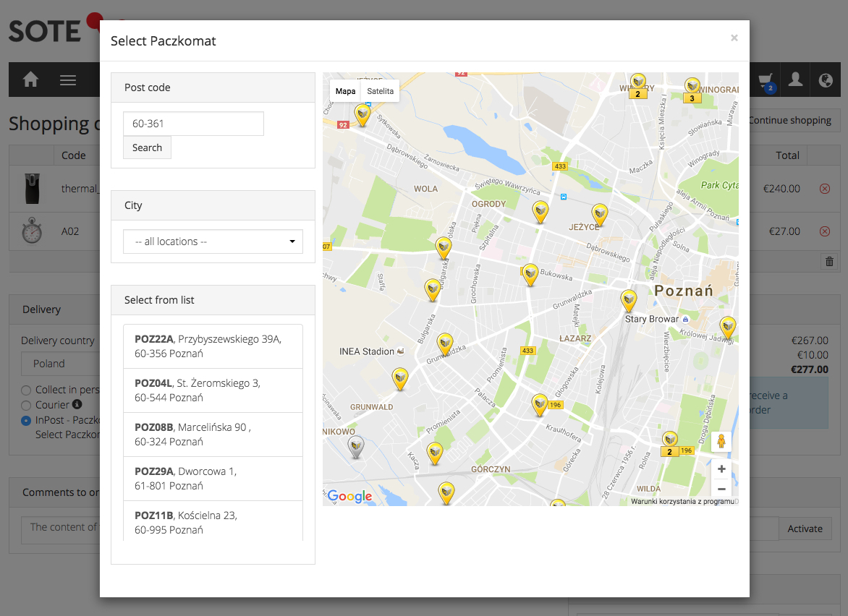Select the Paczkomat marker at the Polska street junction

(x=444, y=249)
